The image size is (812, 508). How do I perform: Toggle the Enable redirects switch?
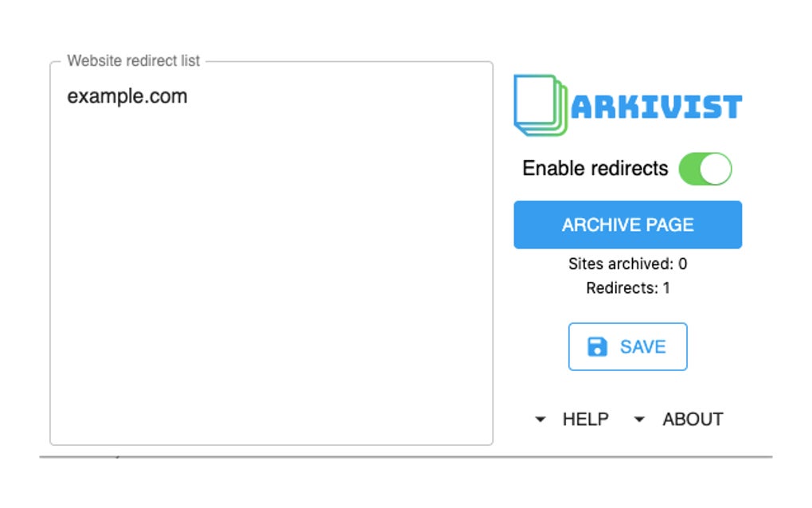pyautogui.click(x=705, y=169)
